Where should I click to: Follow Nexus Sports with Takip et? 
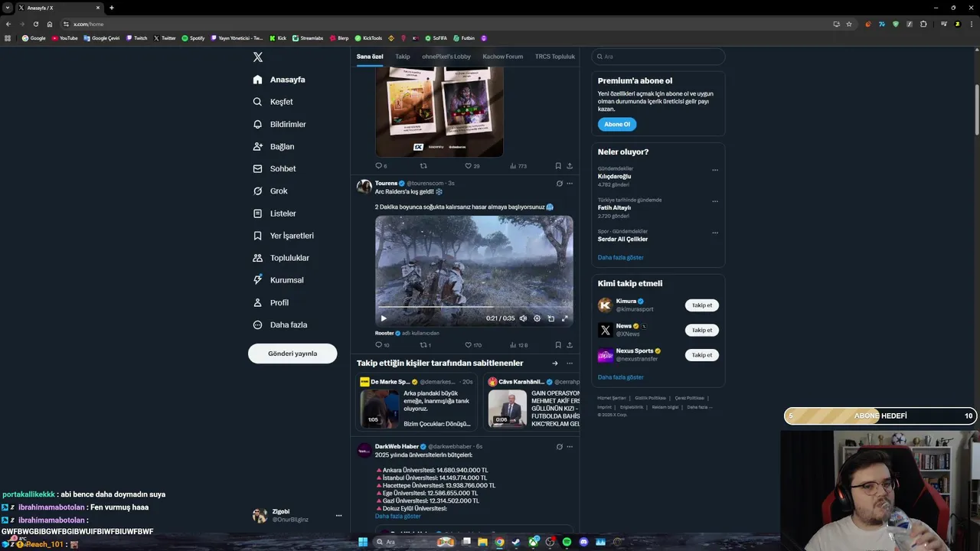coord(702,355)
